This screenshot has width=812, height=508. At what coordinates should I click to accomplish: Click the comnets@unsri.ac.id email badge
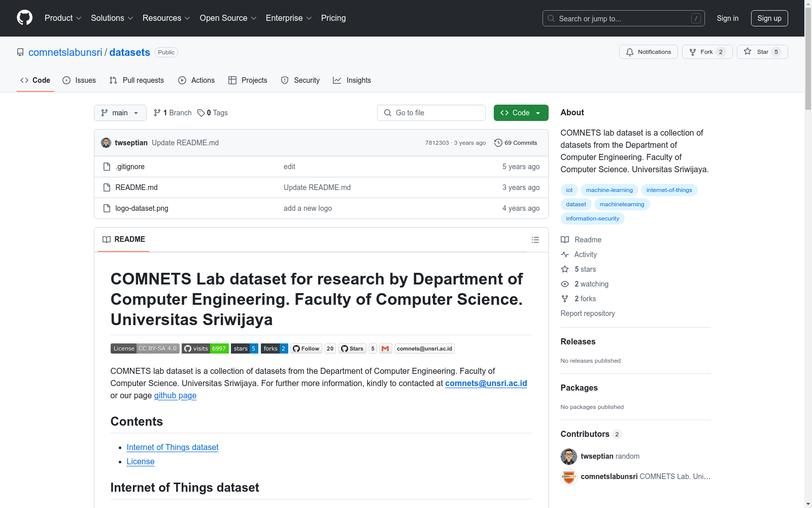[424, 348]
